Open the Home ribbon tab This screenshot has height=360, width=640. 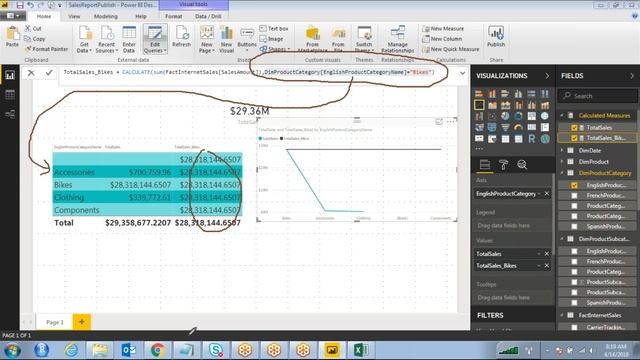coord(44,16)
